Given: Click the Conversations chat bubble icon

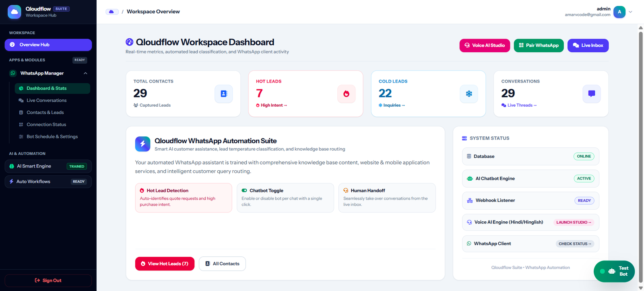Looking at the screenshot, I should click(x=592, y=94).
